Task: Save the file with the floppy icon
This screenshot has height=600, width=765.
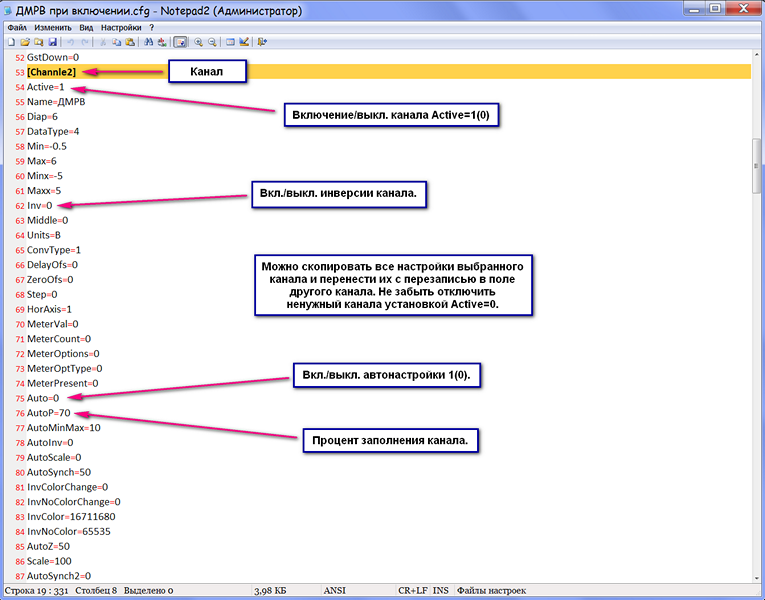Action: tap(52, 42)
